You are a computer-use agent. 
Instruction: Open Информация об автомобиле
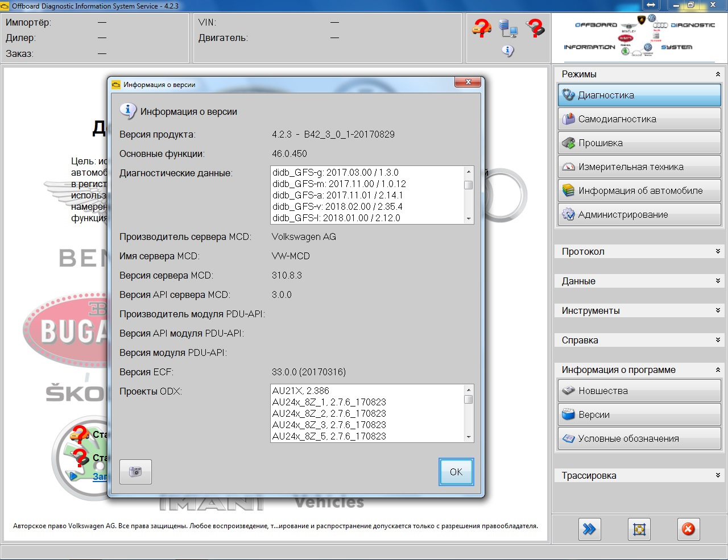[639, 190]
